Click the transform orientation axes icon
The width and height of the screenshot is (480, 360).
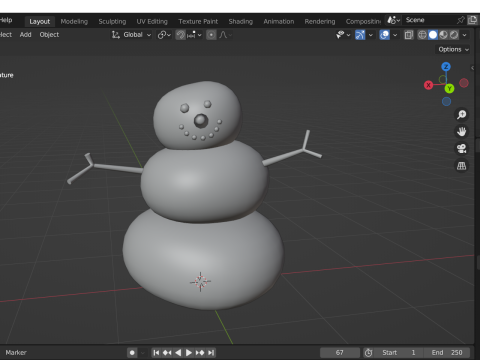coord(116,35)
